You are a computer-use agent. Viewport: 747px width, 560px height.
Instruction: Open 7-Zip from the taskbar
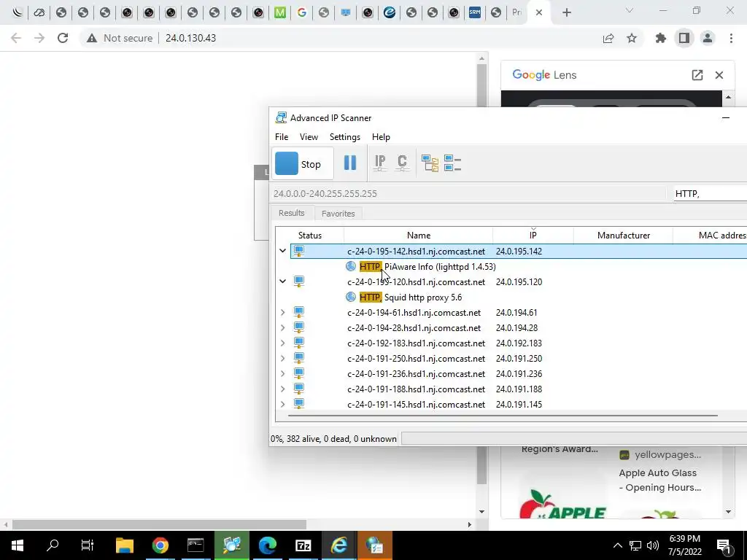[x=303, y=545]
